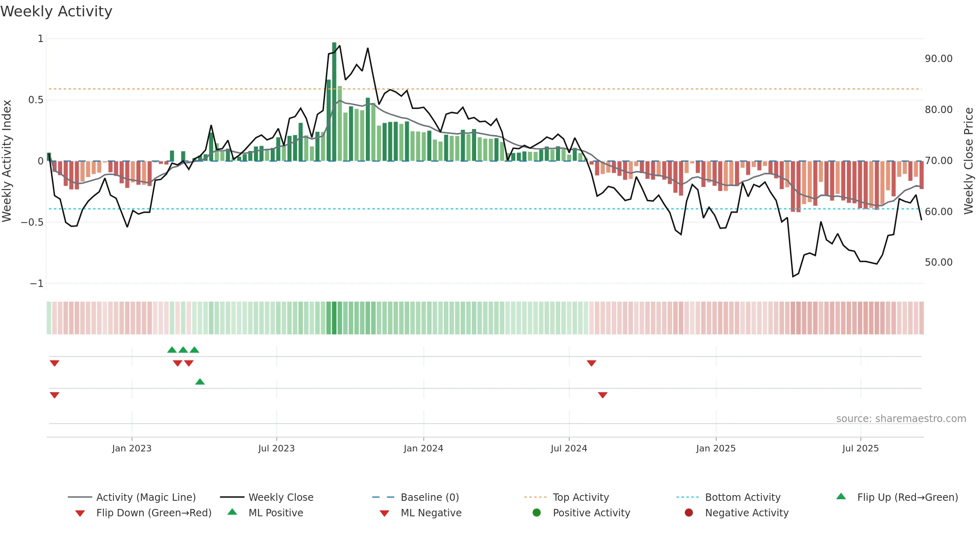The height and width of the screenshot is (551, 980).
Task: Click Positive Activity green circle legend icon
Action: click(537, 513)
